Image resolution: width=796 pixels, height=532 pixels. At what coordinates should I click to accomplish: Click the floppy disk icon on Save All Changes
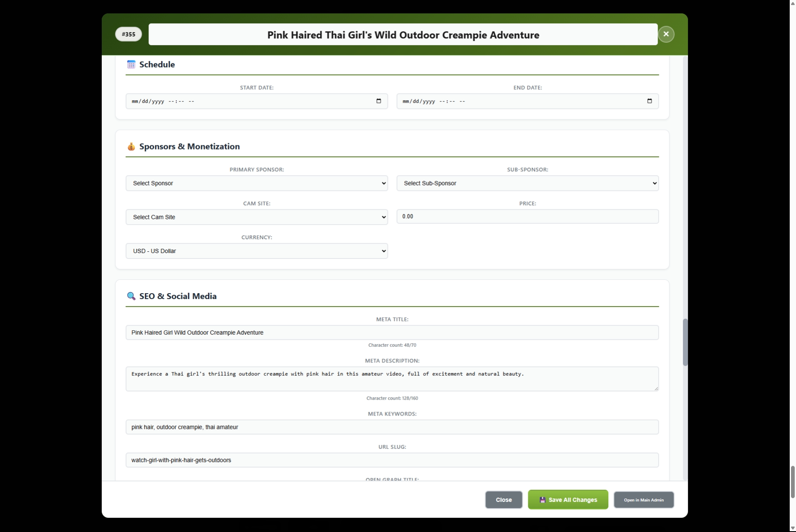pos(543,499)
